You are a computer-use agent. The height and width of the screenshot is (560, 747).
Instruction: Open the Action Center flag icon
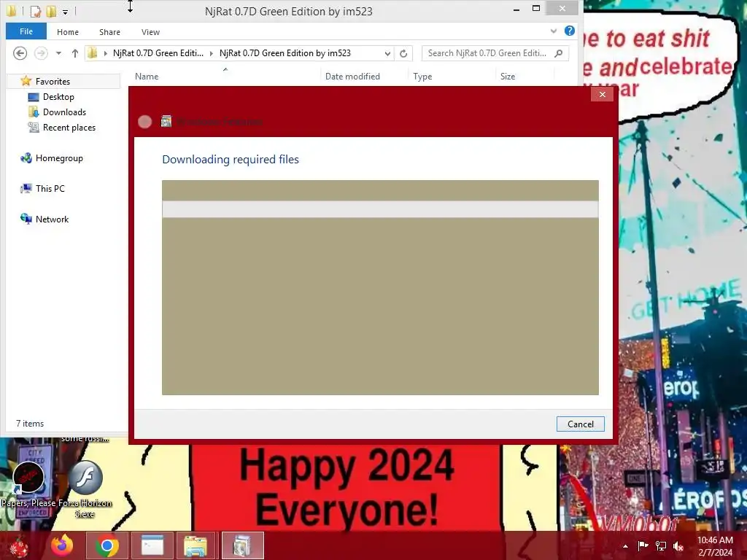point(643,545)
